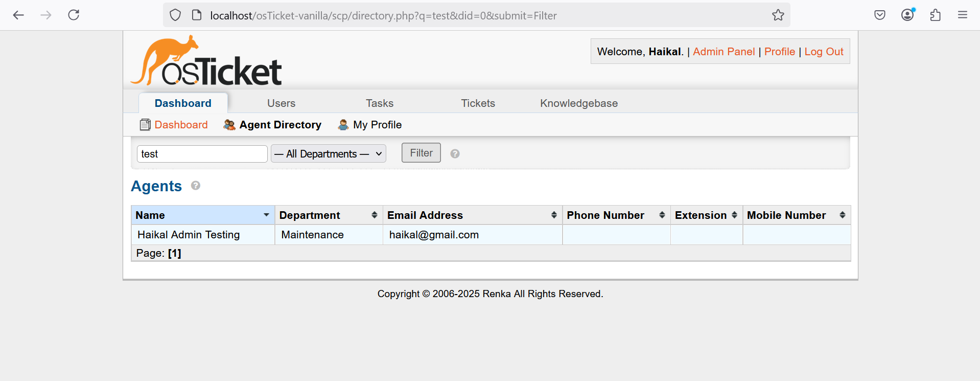This screenshot has height=381, width=980.
Task: Open the Firefox account avatar icon
Action: 907,15
